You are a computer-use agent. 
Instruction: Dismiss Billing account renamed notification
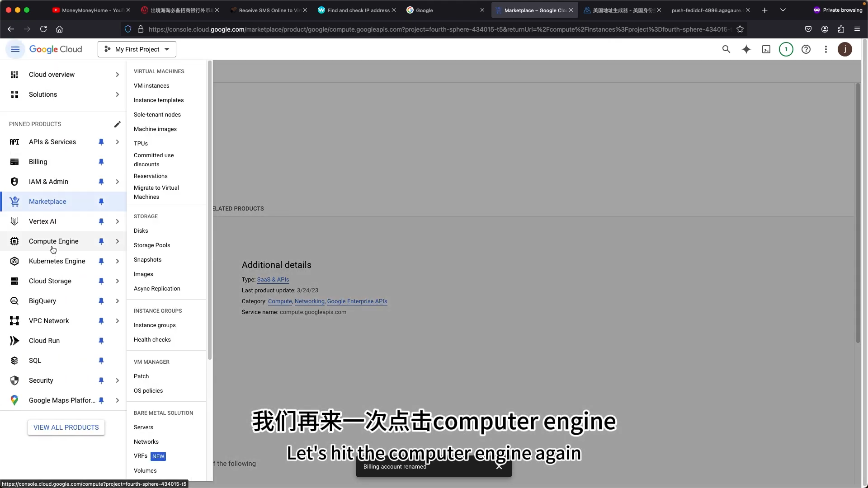499,466
